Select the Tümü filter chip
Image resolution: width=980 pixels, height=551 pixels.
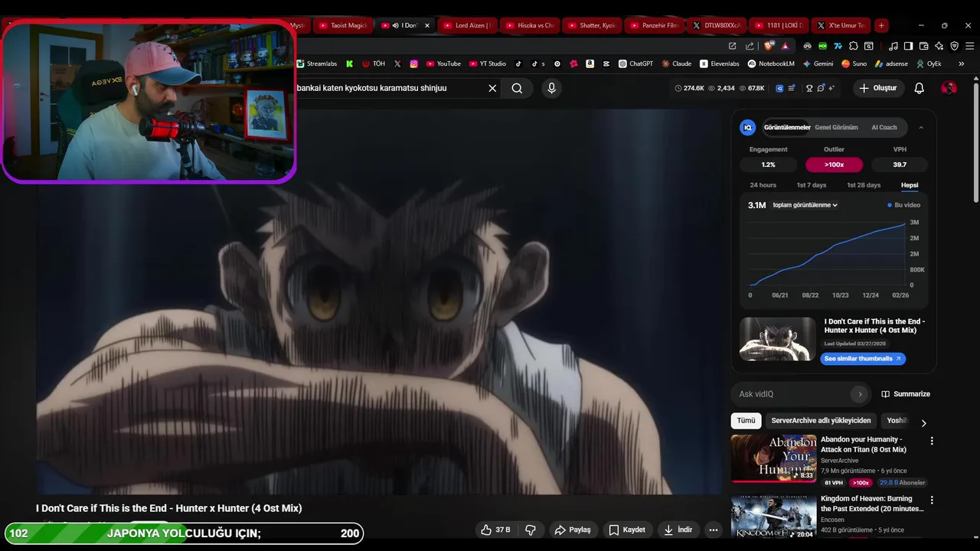coord(746,420)
